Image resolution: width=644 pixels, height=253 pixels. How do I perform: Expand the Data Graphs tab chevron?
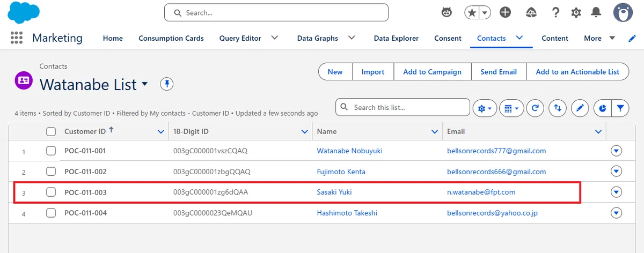352,38
